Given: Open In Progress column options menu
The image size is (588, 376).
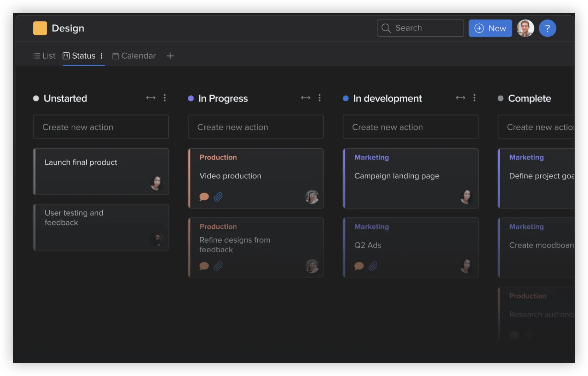Looking at the screenshot, I should [x=319, y=98].
